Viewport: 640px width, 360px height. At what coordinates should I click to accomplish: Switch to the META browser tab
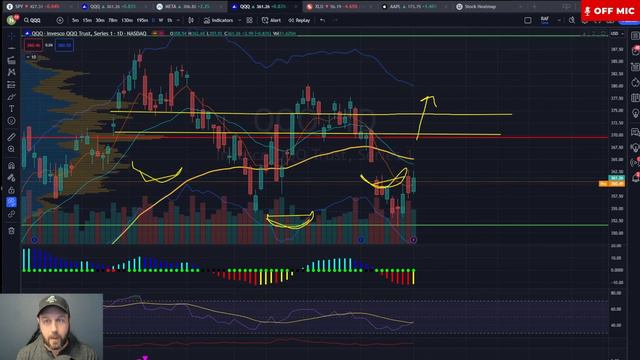click(190, 7)
